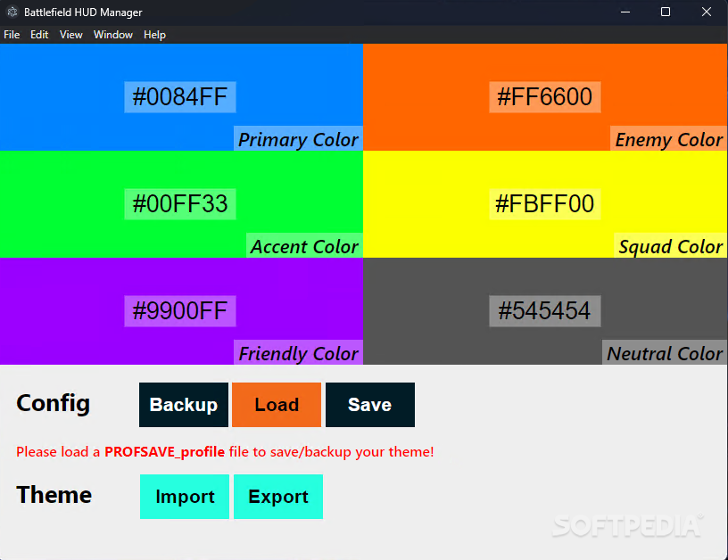This screenshot has width=728, height=560.
Task: Open the File menu
Action: pyautogui.click(x=12, y=35)
